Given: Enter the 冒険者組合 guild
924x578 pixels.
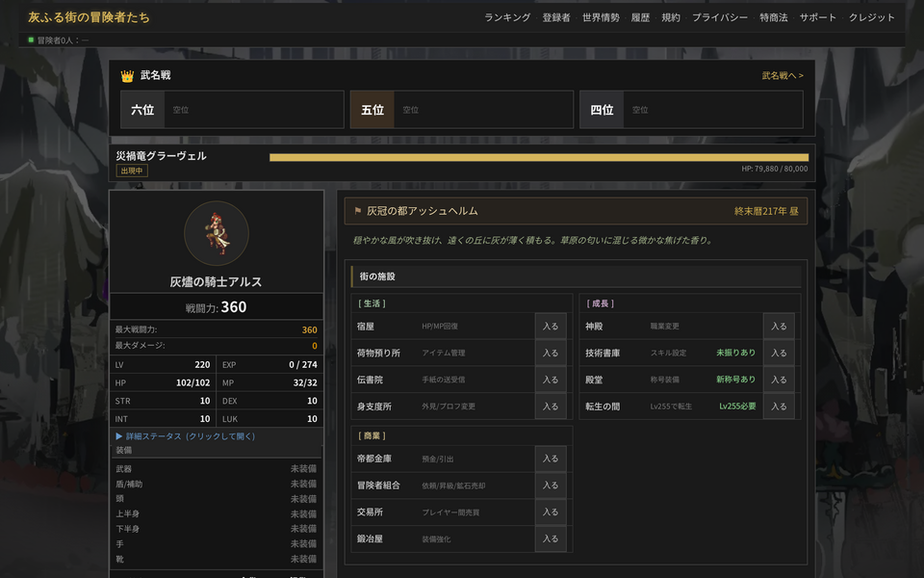Looking at the screenshot, I should click(551, 486).
